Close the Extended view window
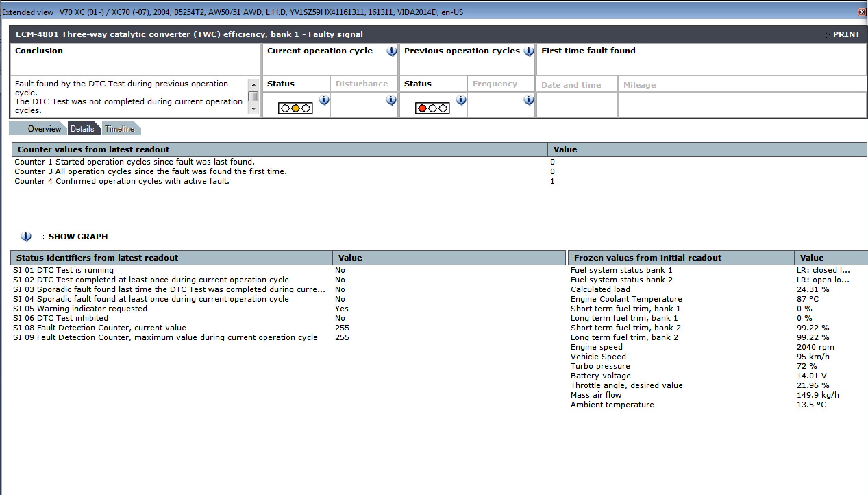The width and height of the screenshot is (868, 495). coord(862,12)
